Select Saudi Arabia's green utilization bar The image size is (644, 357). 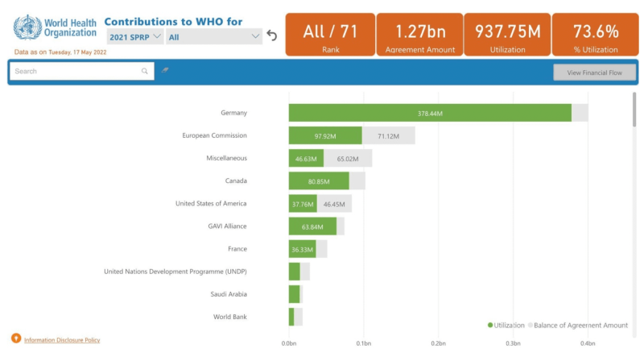pyautogui.click(x=294, y=294)
